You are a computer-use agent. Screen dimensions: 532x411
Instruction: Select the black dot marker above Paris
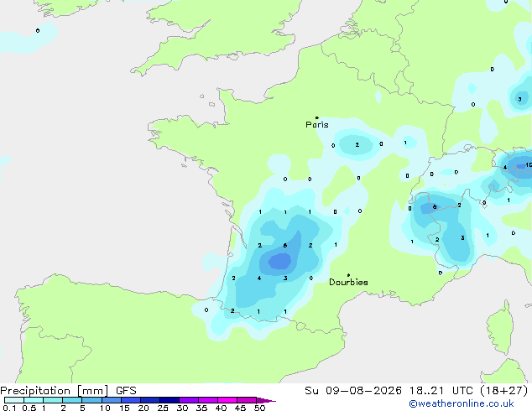click(317, 117)
